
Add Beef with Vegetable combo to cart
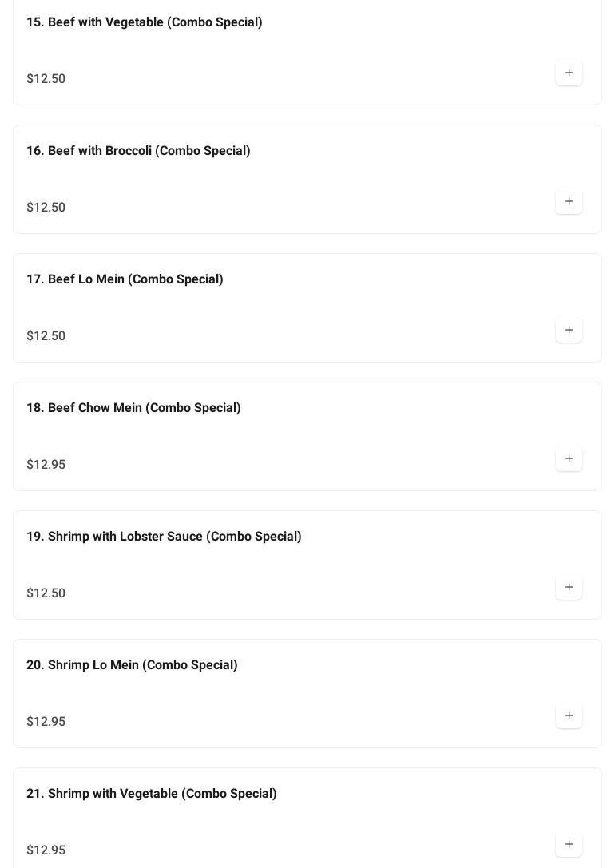pyautogui.click(x=569, y=73)
